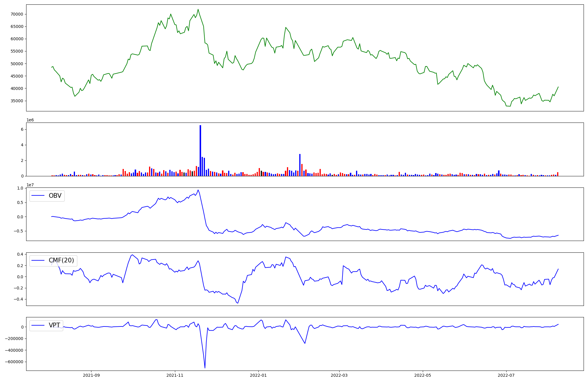The image size is (588, 382).
Task: Click the 2022-01 x-axis date label
Action: coord(258,375)
